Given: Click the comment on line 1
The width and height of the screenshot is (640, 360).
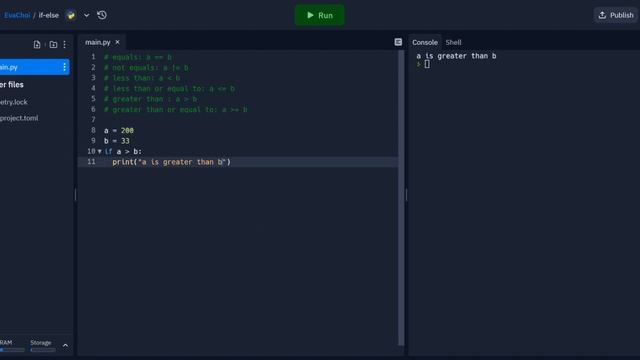Looking at the screenshot, I should pyautogui.click(x=138, y=57).
